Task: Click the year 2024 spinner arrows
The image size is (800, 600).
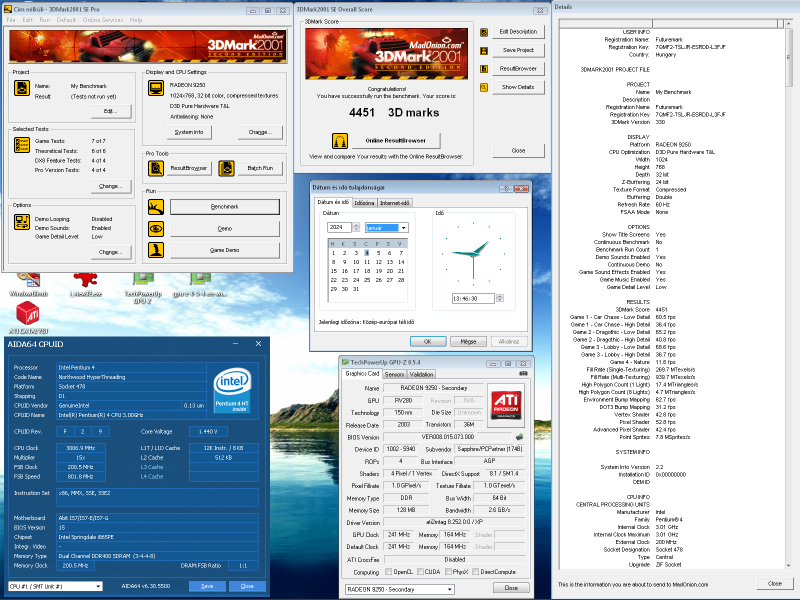Action: point(356,227)
